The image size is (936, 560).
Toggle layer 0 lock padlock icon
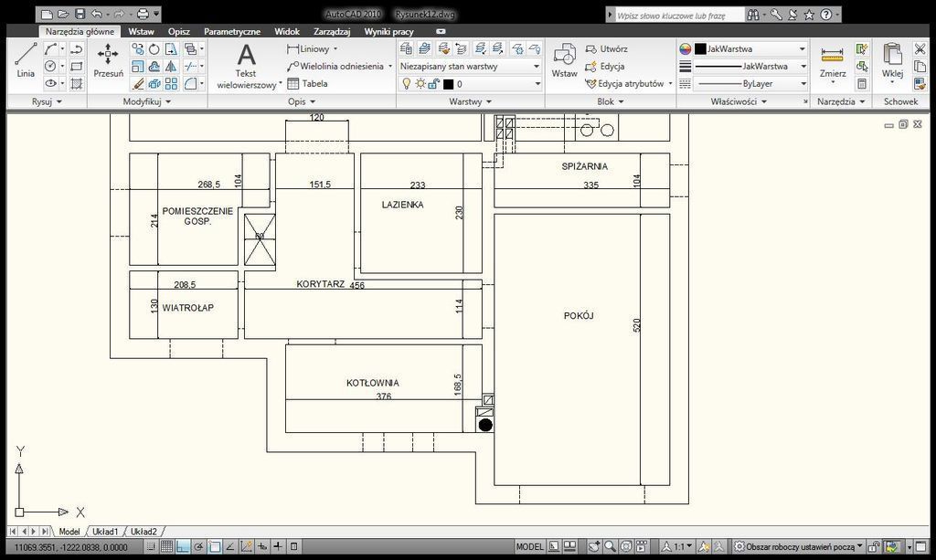point(434,84)
